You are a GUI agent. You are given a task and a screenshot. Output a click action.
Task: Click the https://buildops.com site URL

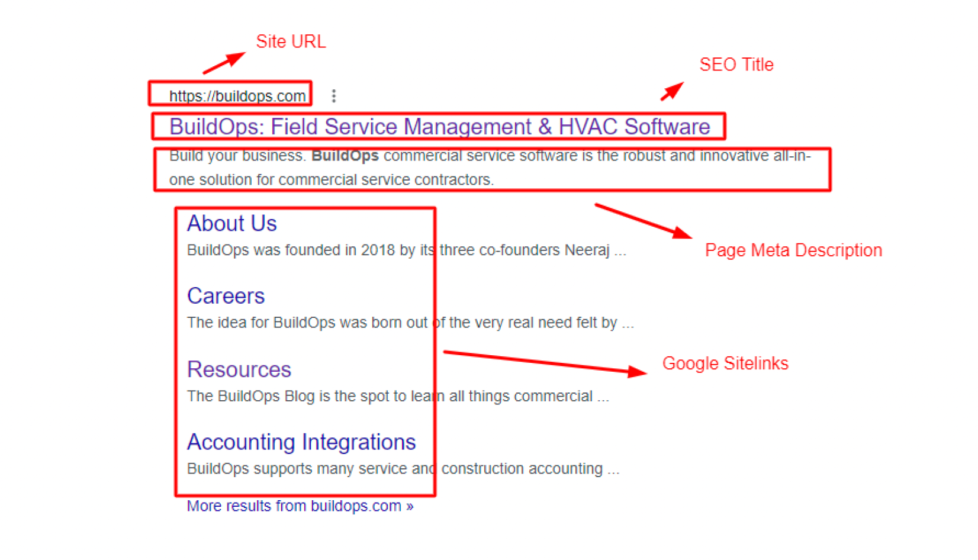237,96
